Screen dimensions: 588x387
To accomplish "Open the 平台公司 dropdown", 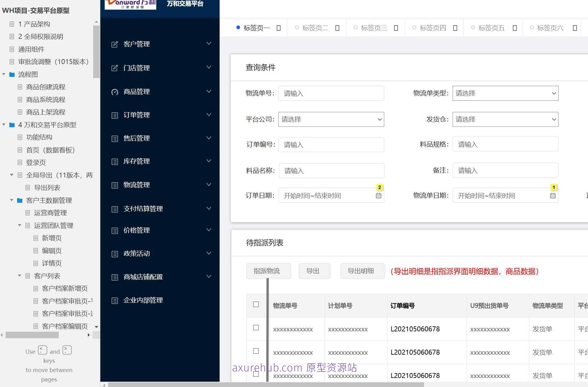I will [x=331, y=119].
